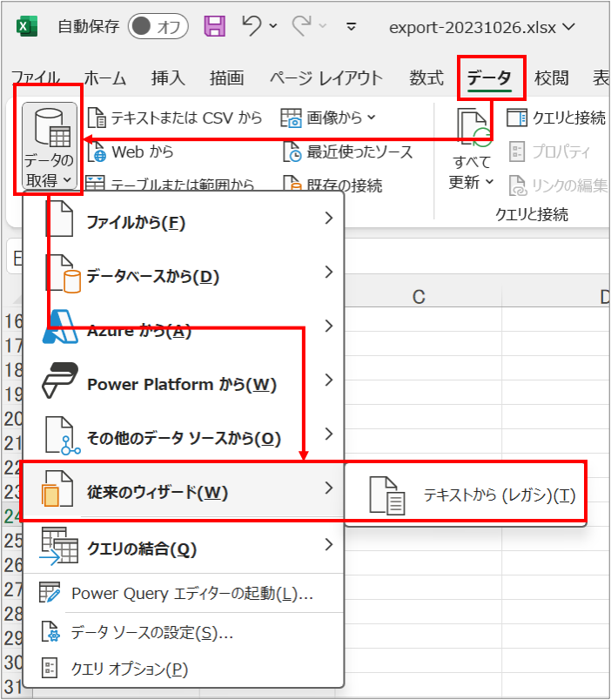Click the データベースから submenu chevron

click(x=329, y=273)
